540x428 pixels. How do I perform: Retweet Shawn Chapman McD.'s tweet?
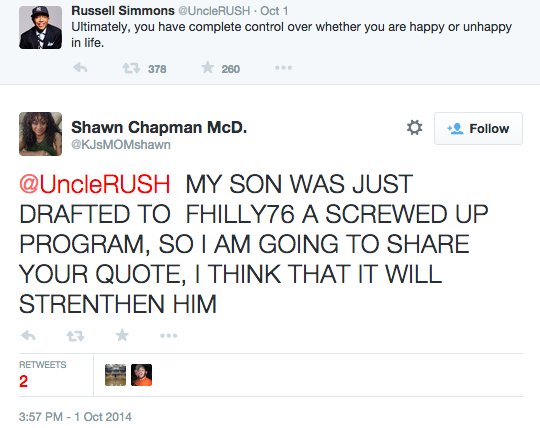[x=75, y=335]
